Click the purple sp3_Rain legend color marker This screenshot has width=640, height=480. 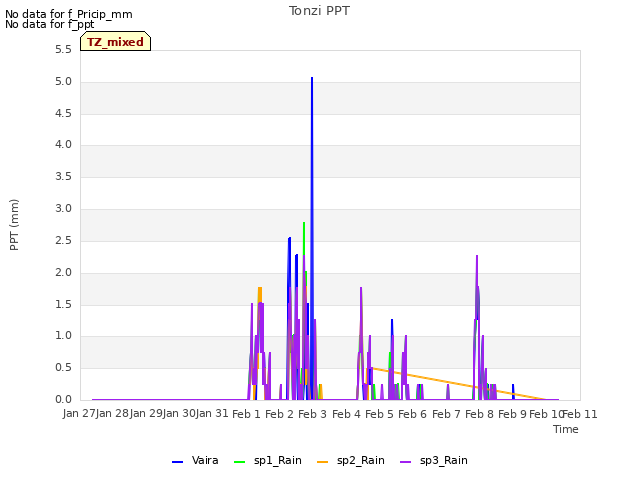406,462
